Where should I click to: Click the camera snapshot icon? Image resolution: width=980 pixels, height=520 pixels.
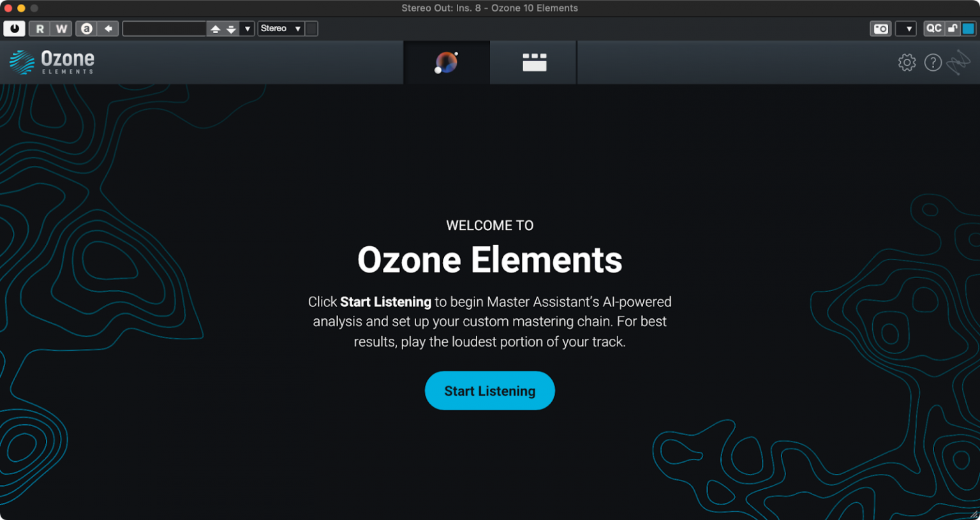click(x=880, y=29)
